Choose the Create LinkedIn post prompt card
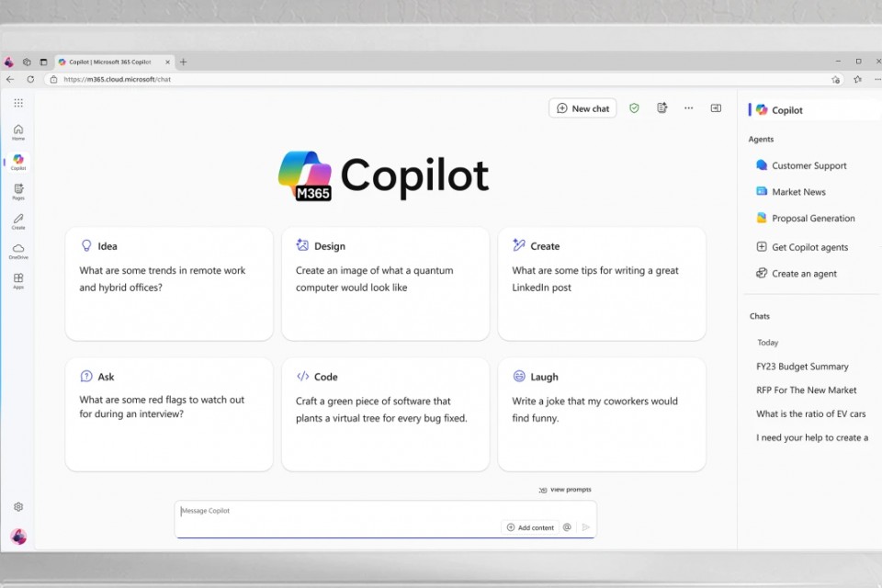Screen dimensions: 882x588 pos(602,284)
